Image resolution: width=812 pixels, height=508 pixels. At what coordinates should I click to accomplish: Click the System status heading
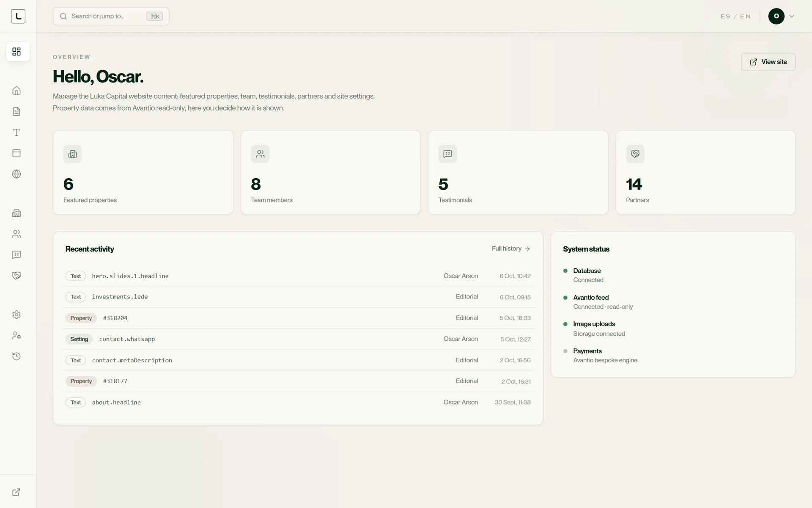point(586,249)
